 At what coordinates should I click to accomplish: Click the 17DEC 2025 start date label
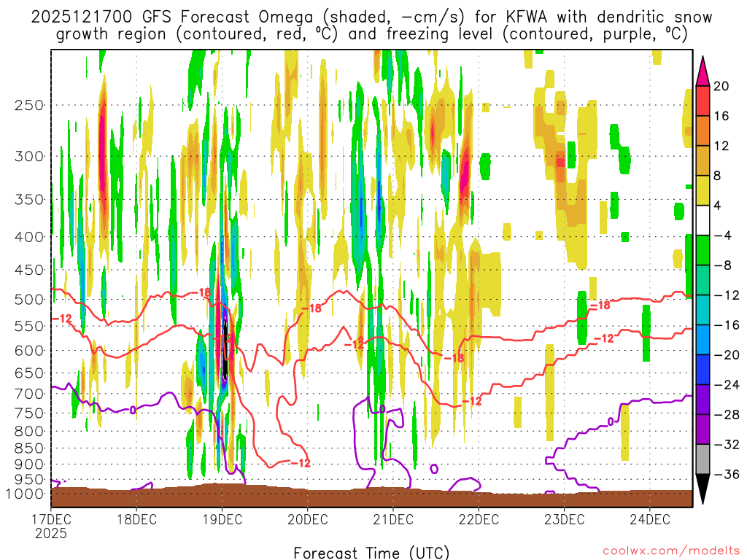51,526
